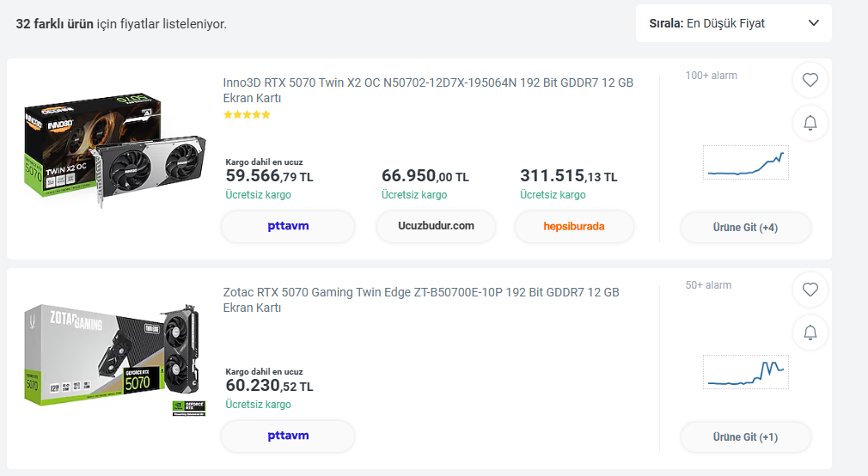868x476 pixels.
Task: Click the 60.230,52 TL price
Action: pyautogui.click(x=269, y=386)
